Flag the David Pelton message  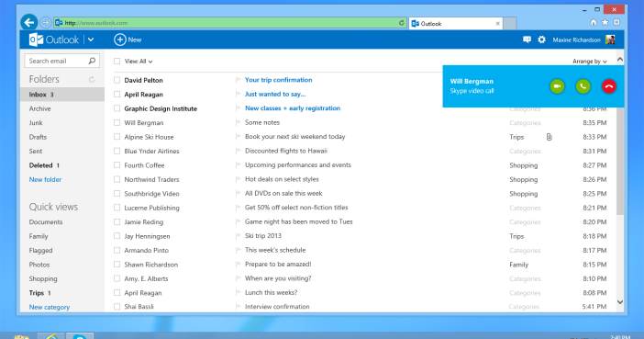click(238, 80)
